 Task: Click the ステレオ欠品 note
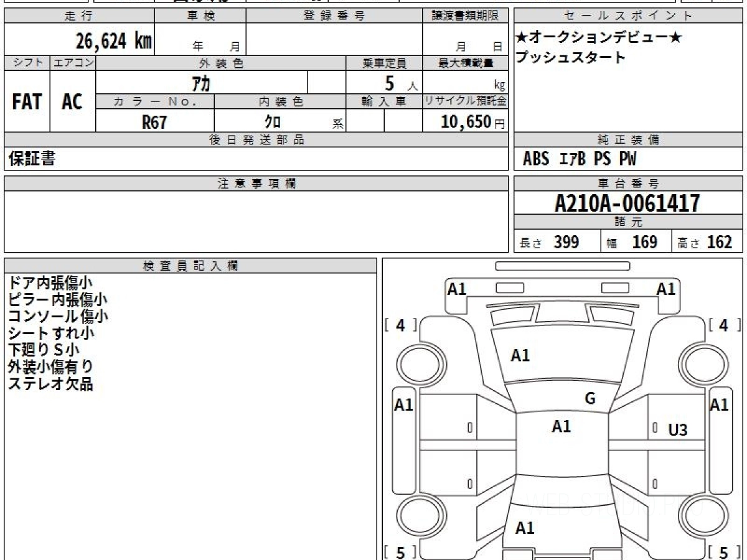[50, 383]
